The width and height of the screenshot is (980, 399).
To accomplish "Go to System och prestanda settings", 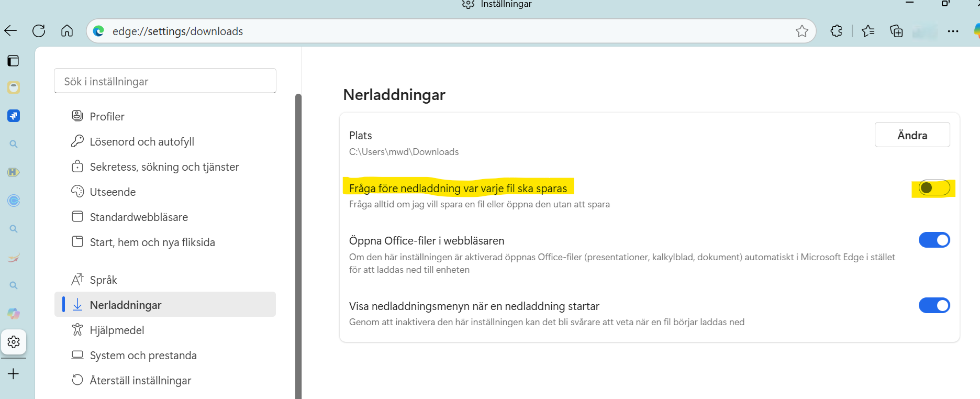I will click(x=143, y=356).
